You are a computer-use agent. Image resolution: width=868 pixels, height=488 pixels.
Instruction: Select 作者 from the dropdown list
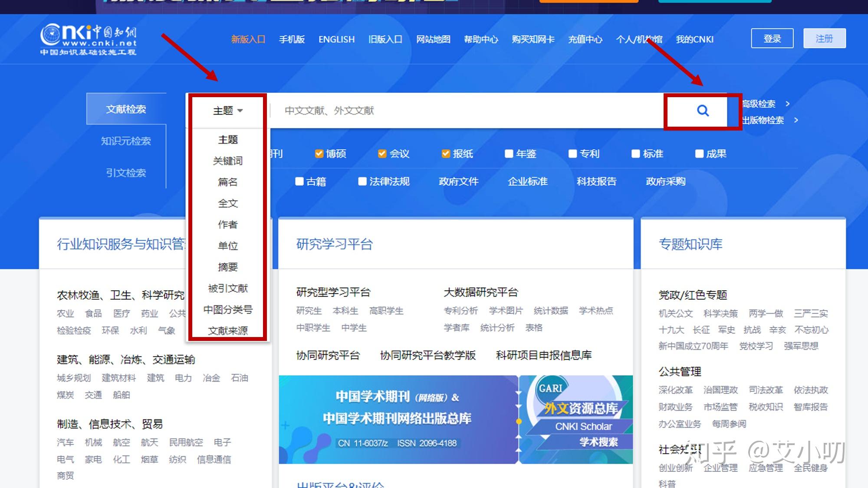[x=228, y=225]
